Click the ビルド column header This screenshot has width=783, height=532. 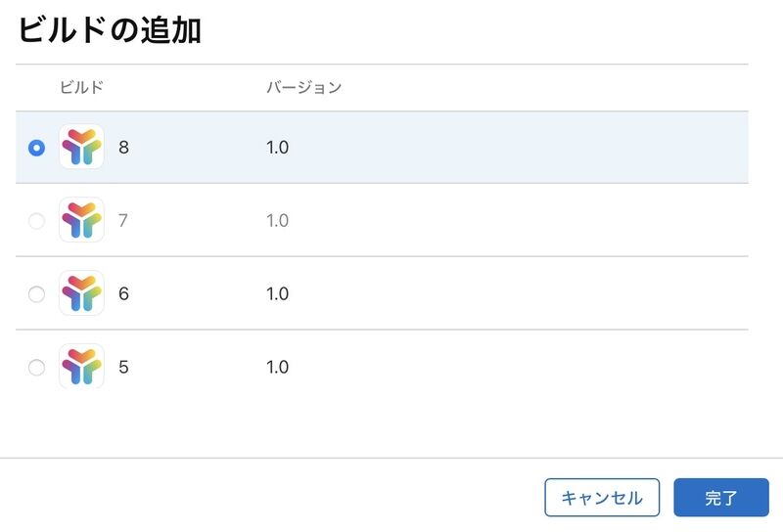coord(81,87)
